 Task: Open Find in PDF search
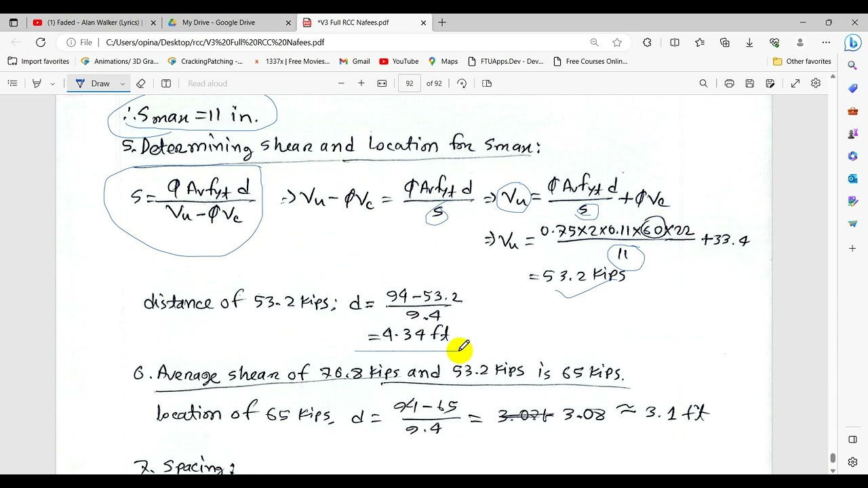pyautogui.click(x=703, y=83)
